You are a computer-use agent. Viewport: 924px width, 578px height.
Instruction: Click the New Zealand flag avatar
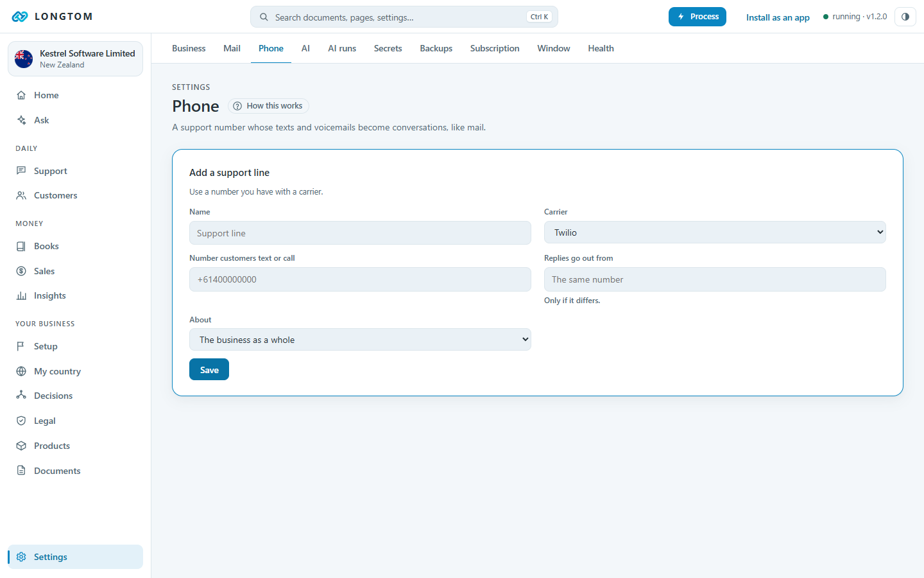click(x=24, y=59)
